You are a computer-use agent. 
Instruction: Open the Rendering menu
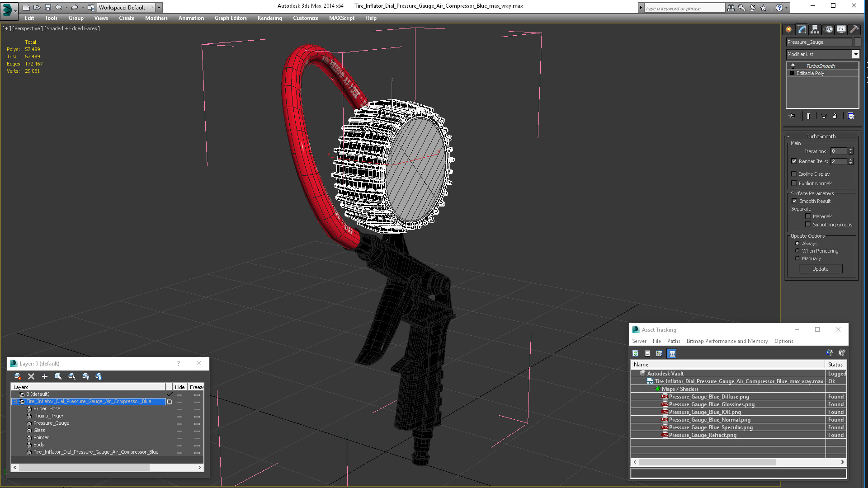(x=269, y=18)
